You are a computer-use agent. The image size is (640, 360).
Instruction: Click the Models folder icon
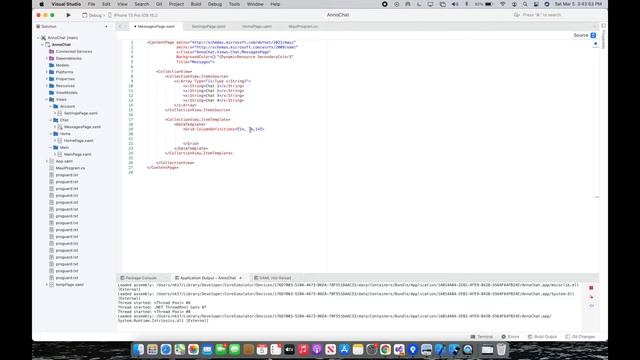[51, 65]
